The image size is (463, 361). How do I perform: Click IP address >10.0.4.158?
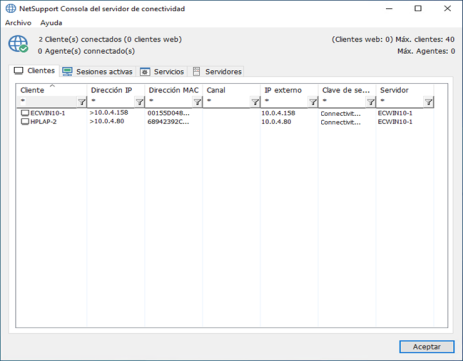[109, 113]
